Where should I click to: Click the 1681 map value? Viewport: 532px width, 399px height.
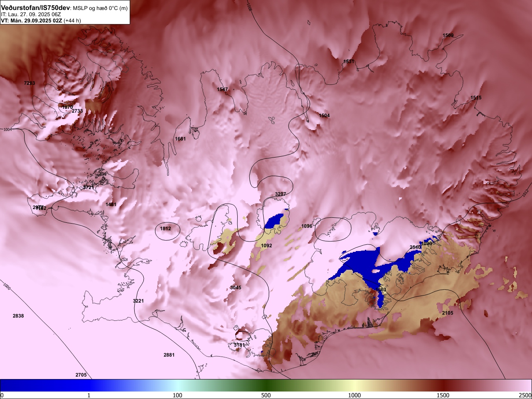pyautogui.click(x=180, y=139)
